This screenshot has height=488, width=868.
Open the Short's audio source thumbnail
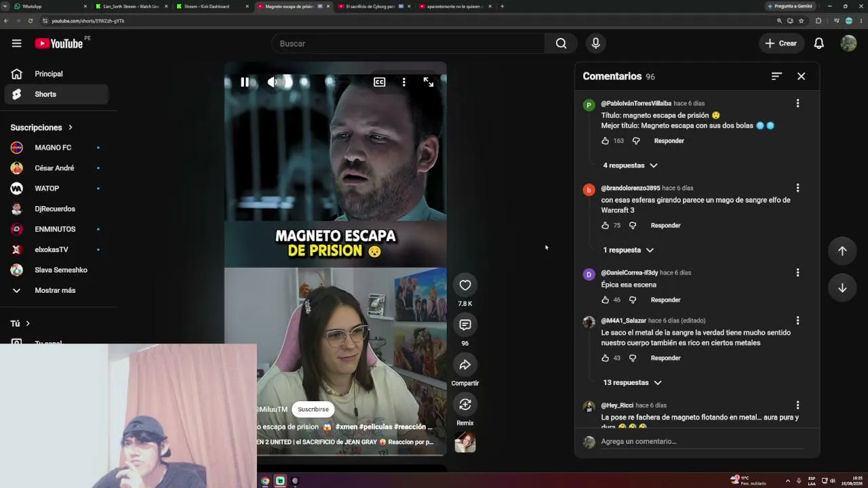(x=465, y=443)
